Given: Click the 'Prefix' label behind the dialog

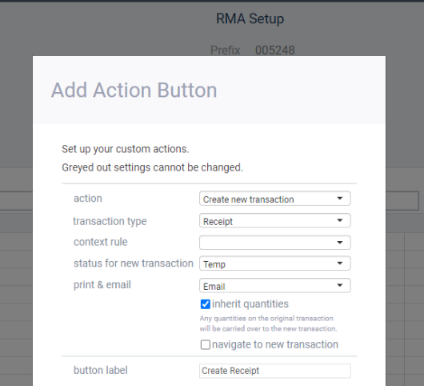Looking at the screenshot, I should click(x=225, y=50).
